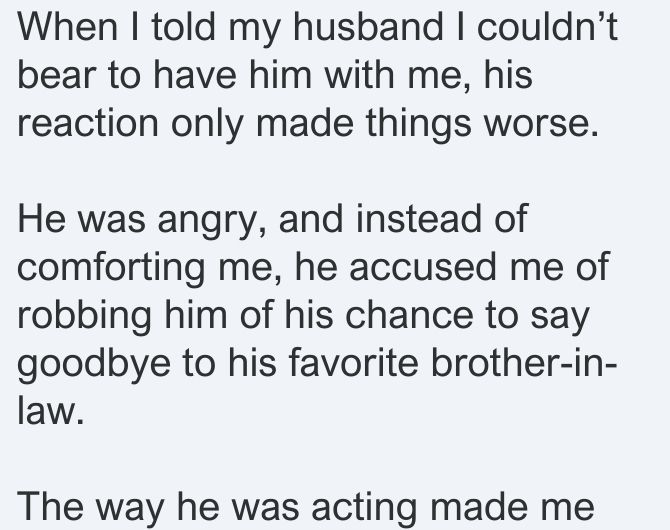Click the word "comforting" in second paragraph

[x=111, y=267]
